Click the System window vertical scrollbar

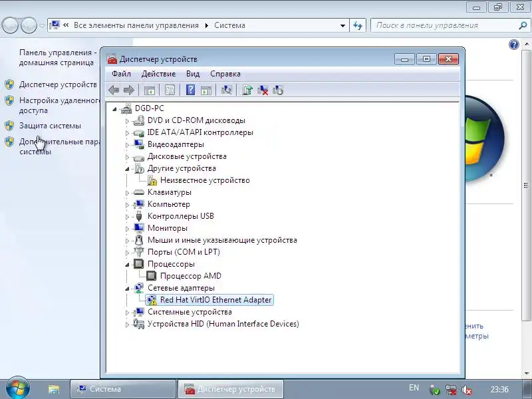pyautogui.click(x=526, y=186)
